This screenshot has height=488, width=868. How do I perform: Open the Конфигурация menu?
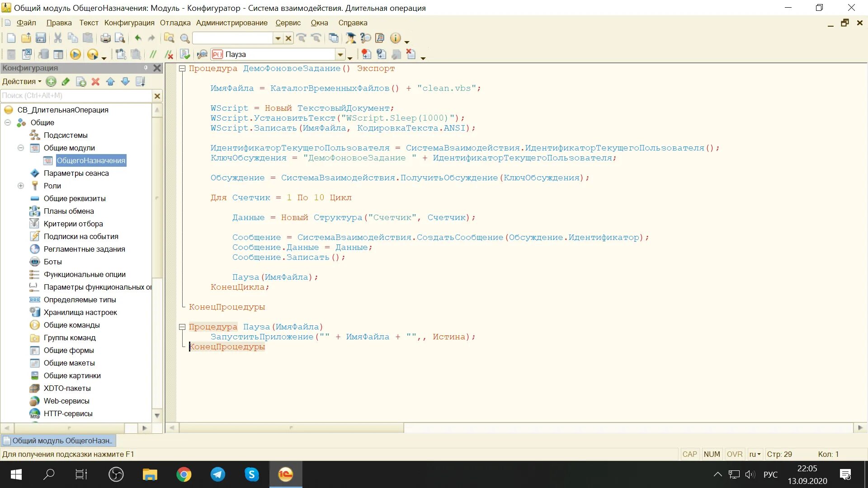(x=129, y=23)
